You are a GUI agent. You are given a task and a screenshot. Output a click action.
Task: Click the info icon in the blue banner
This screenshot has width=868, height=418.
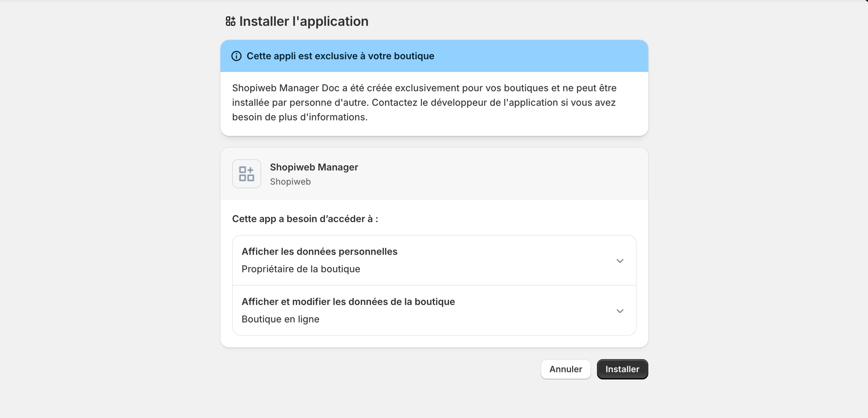click(x=236, y=56)
